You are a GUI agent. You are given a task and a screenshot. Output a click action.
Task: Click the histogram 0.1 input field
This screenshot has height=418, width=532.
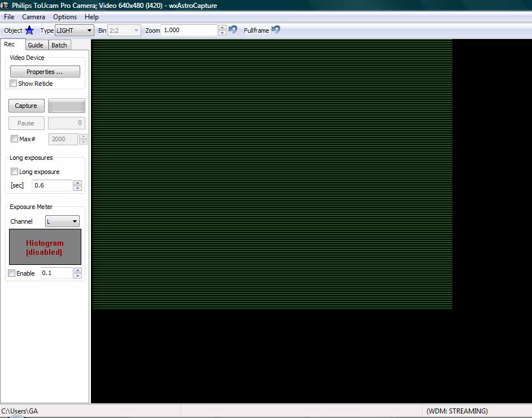coord(56,273)
